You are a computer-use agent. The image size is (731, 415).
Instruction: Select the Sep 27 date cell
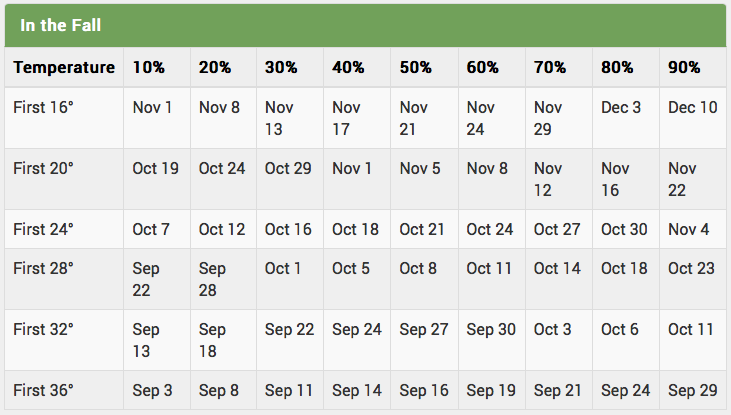423,329
